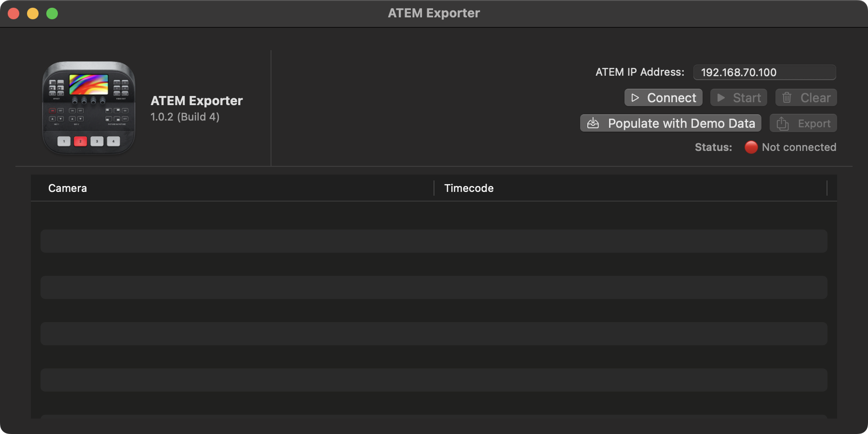The image size is (868, 434).
Task: Click the "Not connected" status text
Action: 799,147
